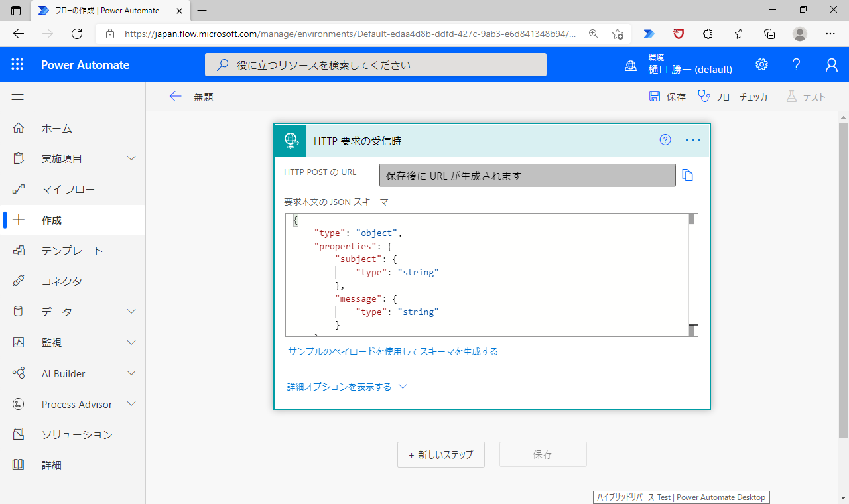Click the 保存 button below the card
The width and height of the screenshot is (849, 504).
543,454
